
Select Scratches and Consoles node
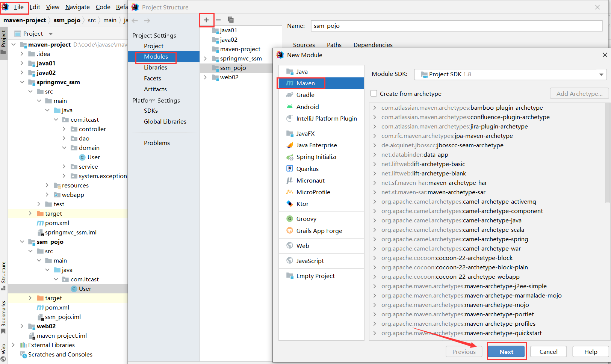click(x=60, y=354)
